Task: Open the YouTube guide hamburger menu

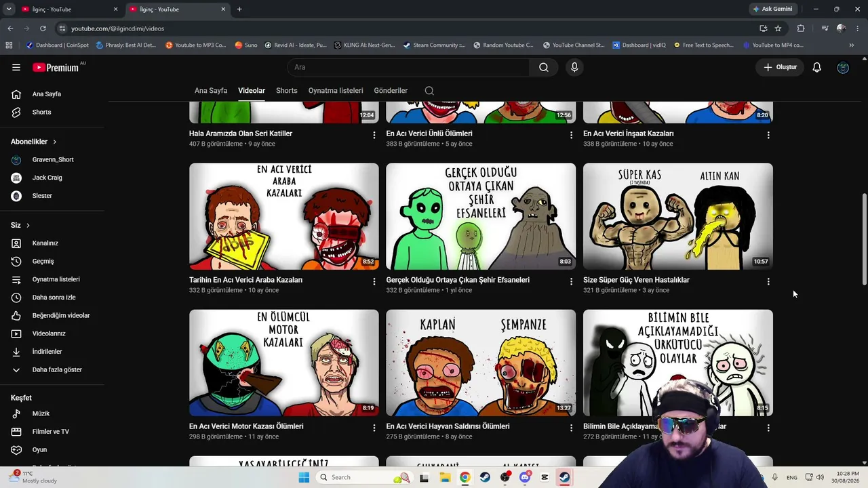Action: point(16,67)
